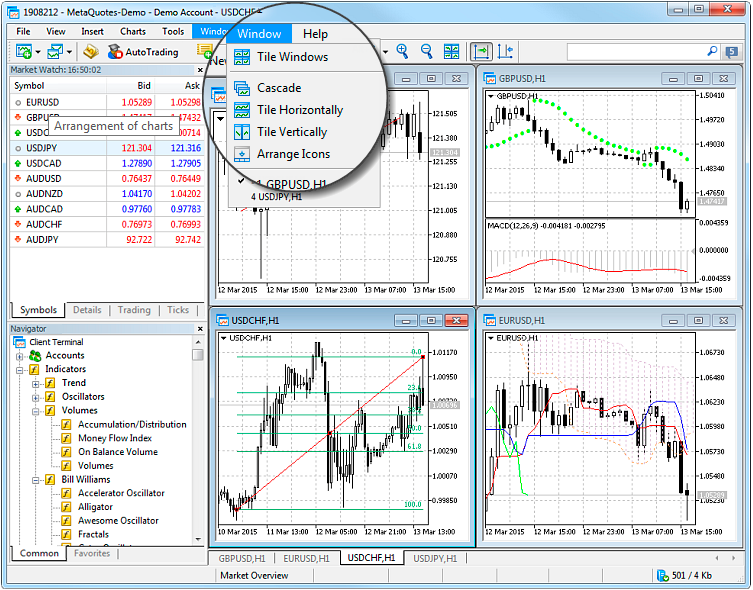This screenshot has height=590, width=753.
Task: Open the File menu
Action: coord(23,32)
